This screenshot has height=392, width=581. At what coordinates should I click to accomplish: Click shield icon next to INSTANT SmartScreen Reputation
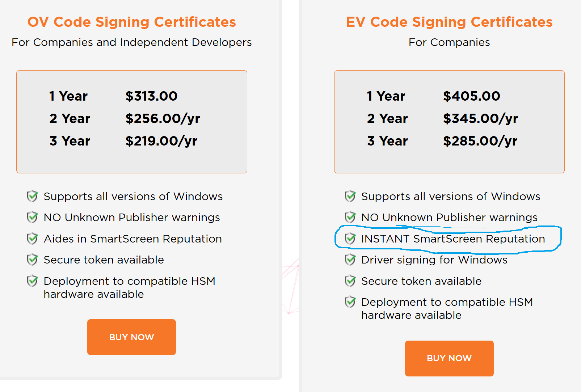[x=350, y=239]
